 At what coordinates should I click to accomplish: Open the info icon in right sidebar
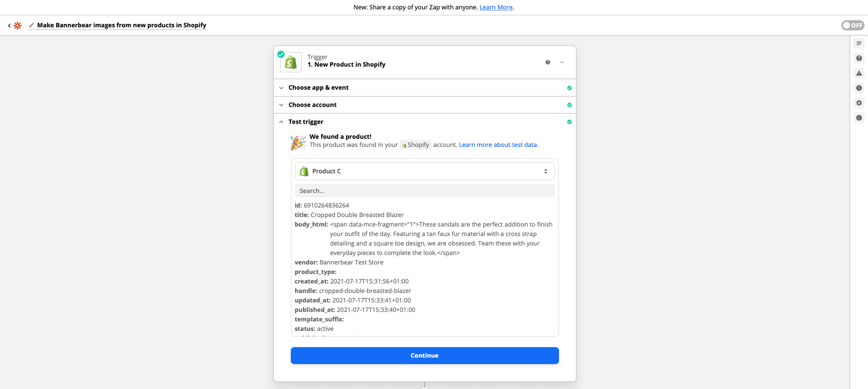(859, 118)
